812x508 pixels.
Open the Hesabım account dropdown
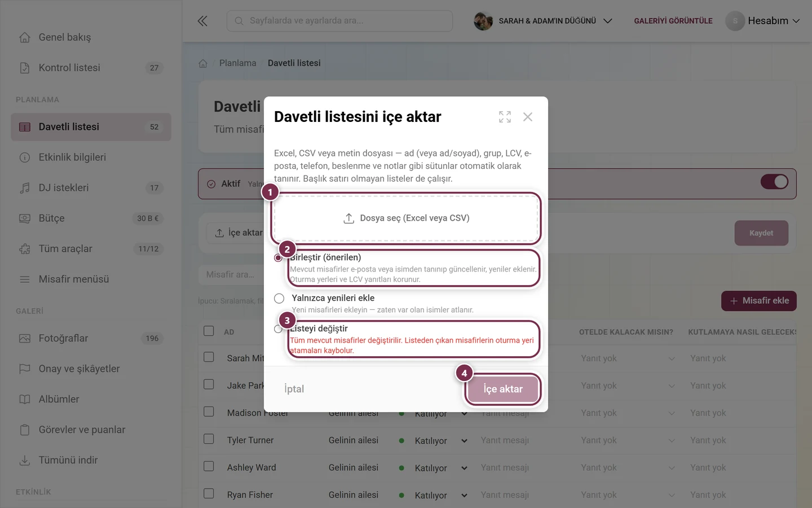coord(763,21)
